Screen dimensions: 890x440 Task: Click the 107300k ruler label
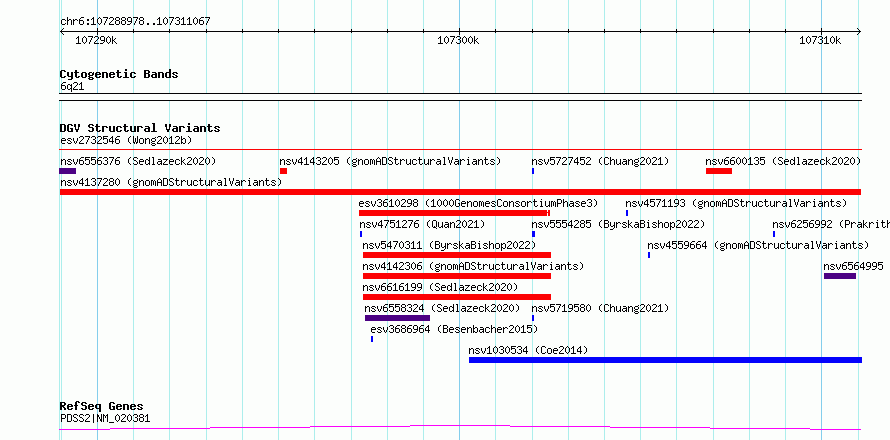pyautogui.click(x=459, y=40)
